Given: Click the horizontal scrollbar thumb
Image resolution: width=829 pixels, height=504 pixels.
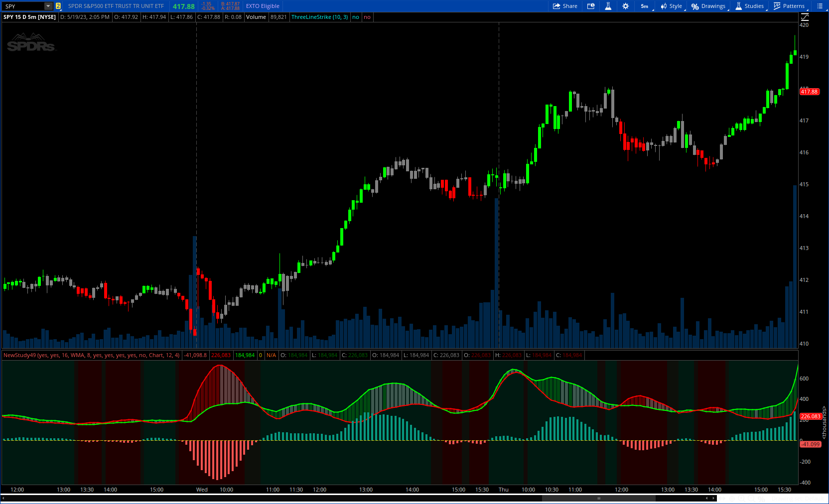Looking at the screenshot, I should (x=599, y=498).
